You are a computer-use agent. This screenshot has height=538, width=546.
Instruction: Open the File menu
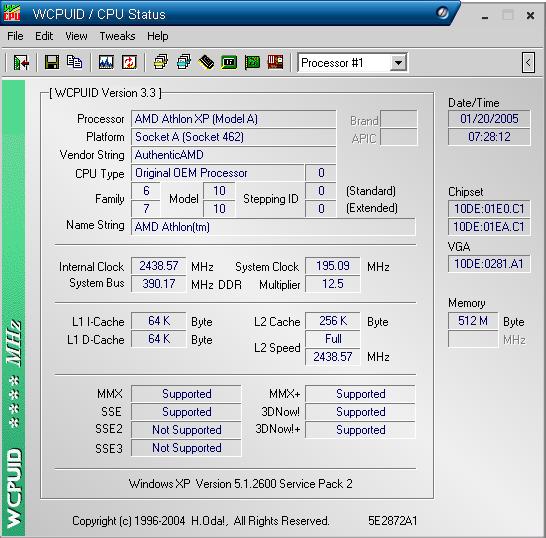[x=15, y=36]
